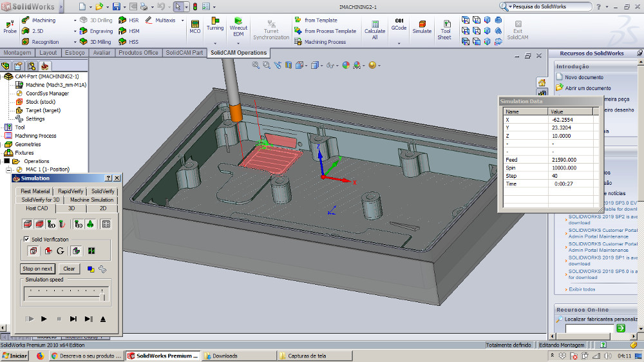Select the Turning operation

[215, 24]
